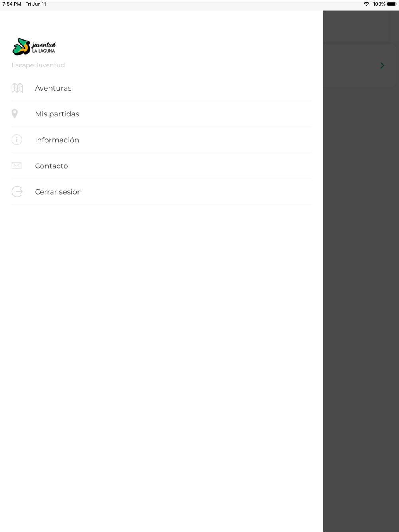Tap the 100% battery percentage text

[x=379, y=4]
